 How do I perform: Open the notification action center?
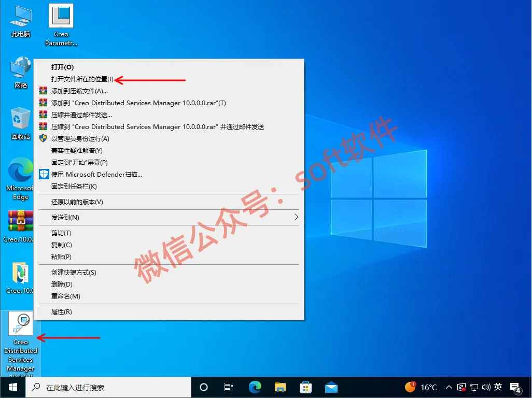[x=516, y=387]
